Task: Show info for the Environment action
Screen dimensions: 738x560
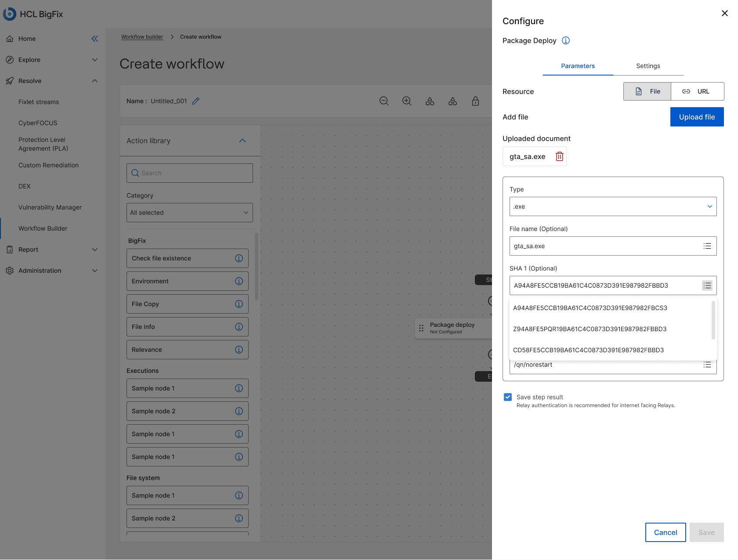Action: [x=239, y=281]
